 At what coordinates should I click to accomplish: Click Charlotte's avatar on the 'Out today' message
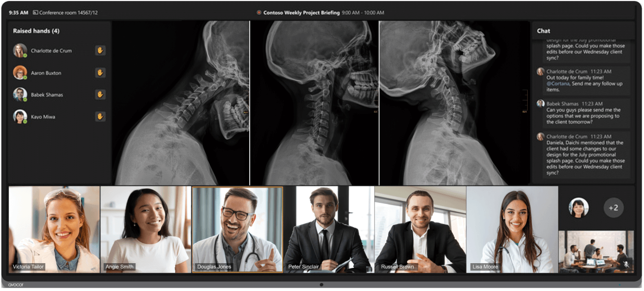(540, 72)
